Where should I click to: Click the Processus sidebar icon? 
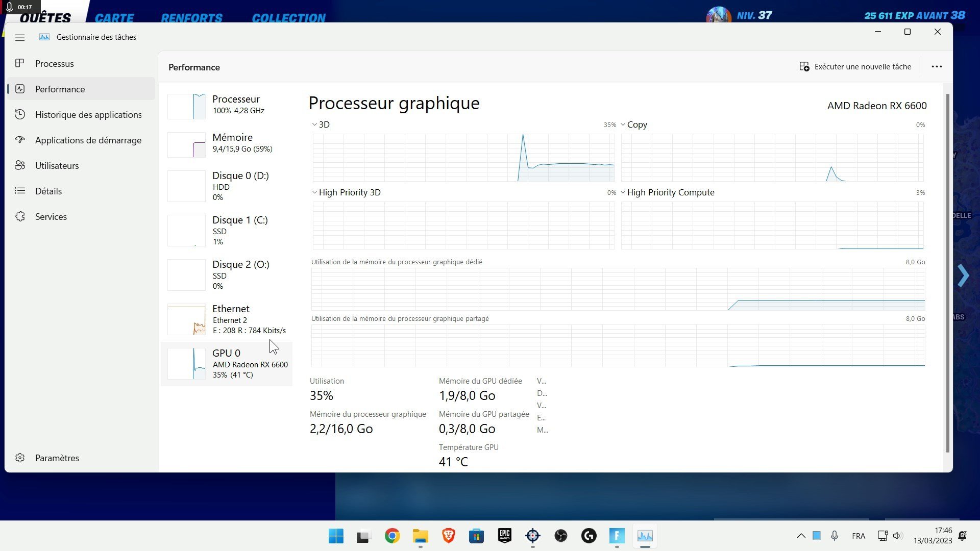(20, 63)
